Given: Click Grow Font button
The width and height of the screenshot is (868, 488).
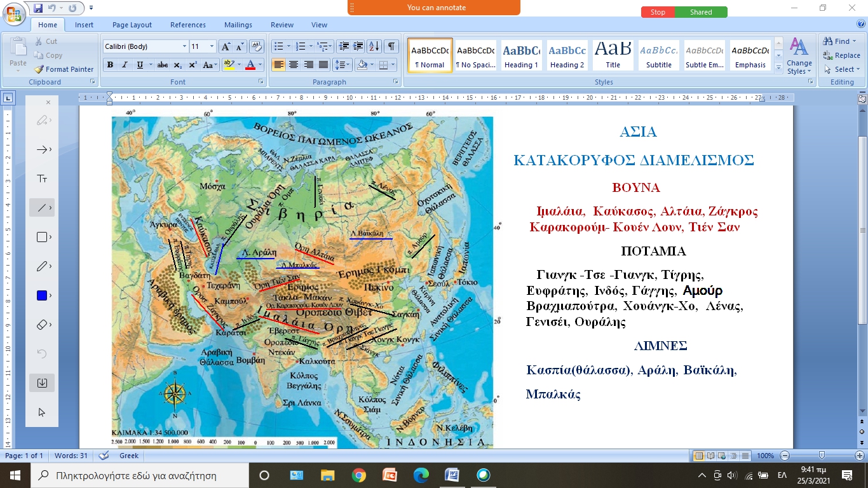Looking at the screenshot, I should (x=226, y=47).
